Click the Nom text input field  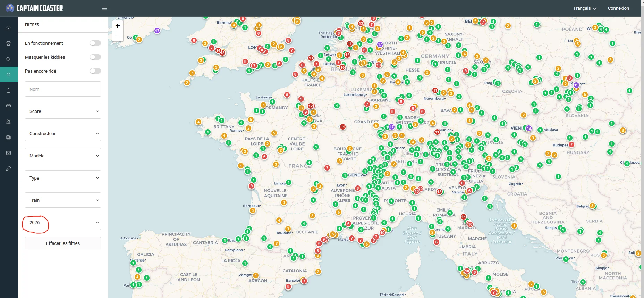[63, 89]
